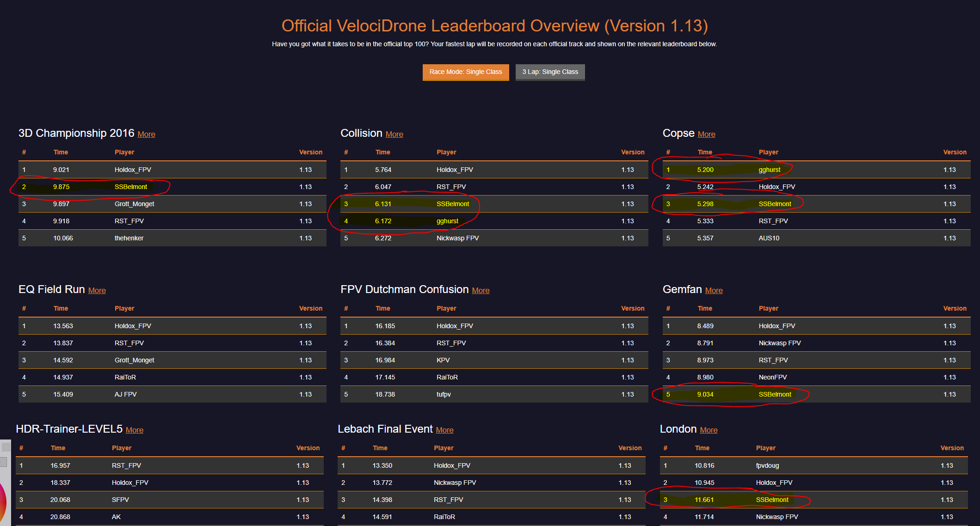This screenshot has width=980, height=526.
Task: Select Nickwasp FPV in the Collision table
Action: click(458, 238)
